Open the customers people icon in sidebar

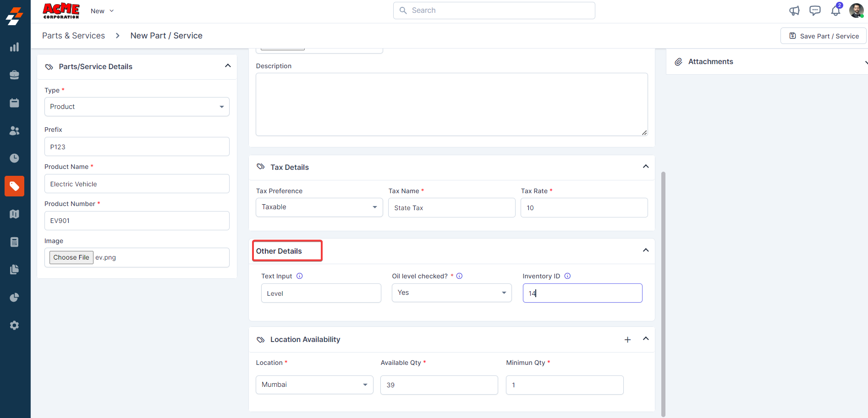point(15,131)
